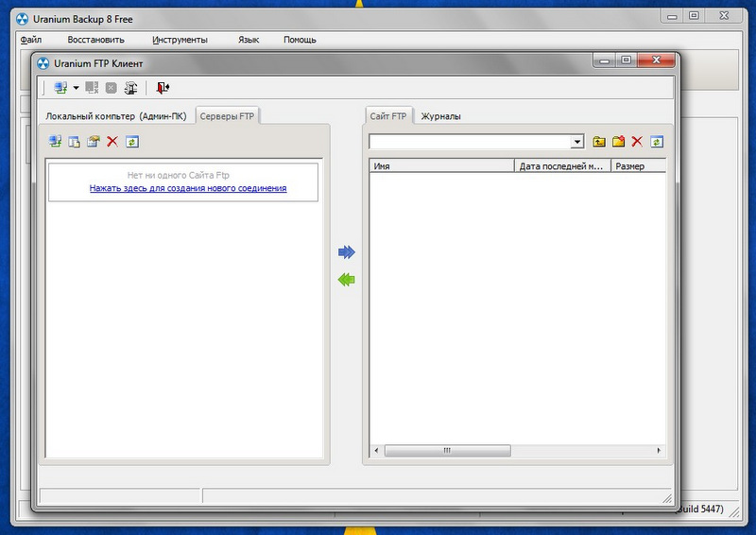756x535 pixels.
Task: Click the parent folder (up) icon in the Сайт FTP panel
Action: pos(599,142)
